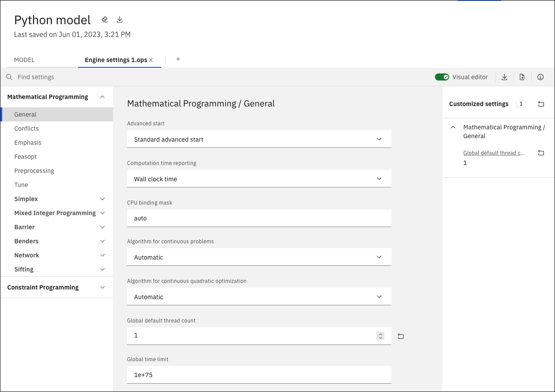
Task: Expand the Benders category
Action: point(102,241)
